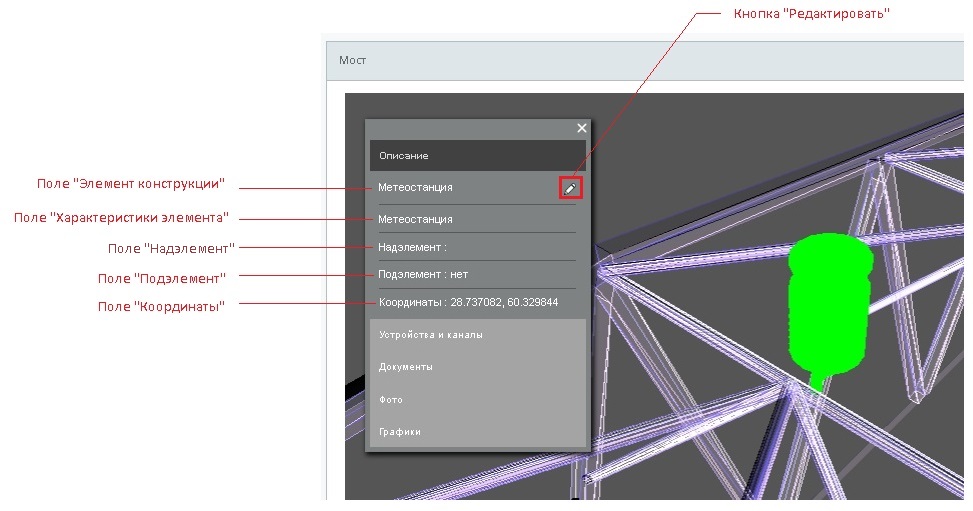Viewport: 973px width, 511px height.
Task: Click the pencil edit icon beside Метеостанция
Action: click(x=570, y=187)
